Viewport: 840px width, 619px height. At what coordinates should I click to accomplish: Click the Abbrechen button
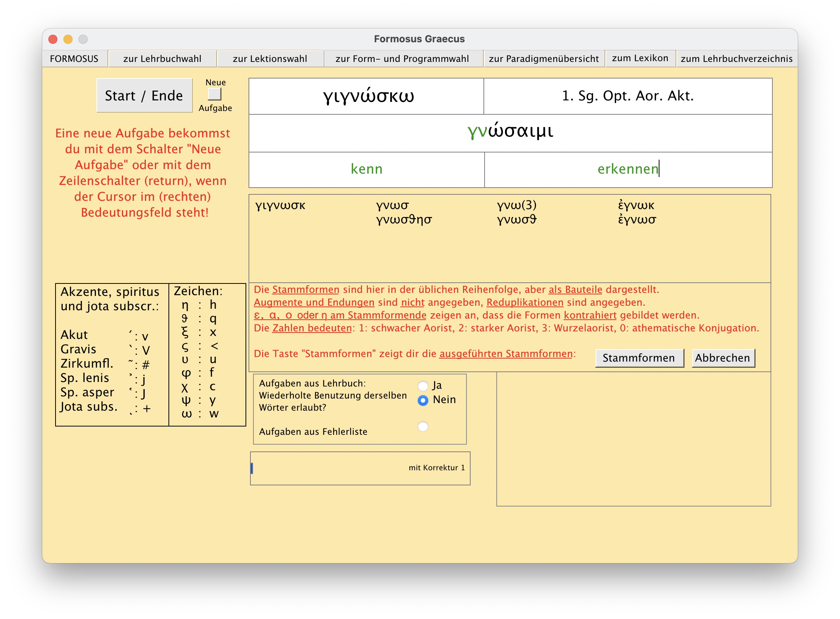pyautogui.click(x=722, y=357)
